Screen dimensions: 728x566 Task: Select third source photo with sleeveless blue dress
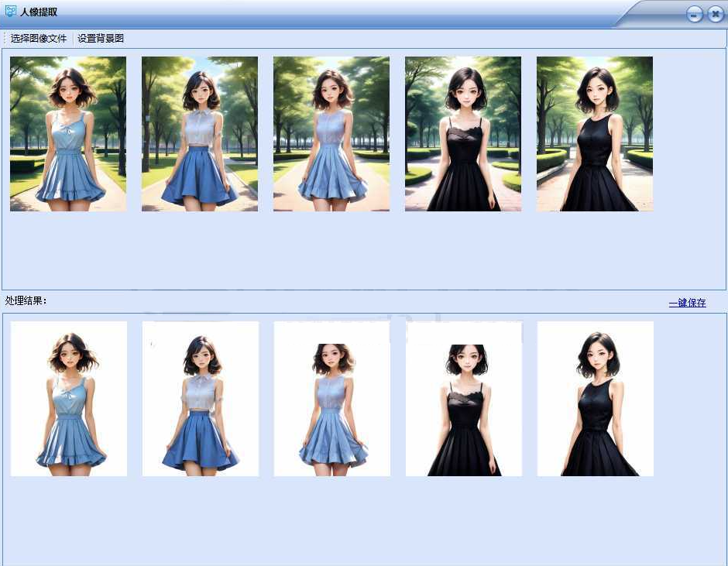pyautogui.click(x=331, y=134)
